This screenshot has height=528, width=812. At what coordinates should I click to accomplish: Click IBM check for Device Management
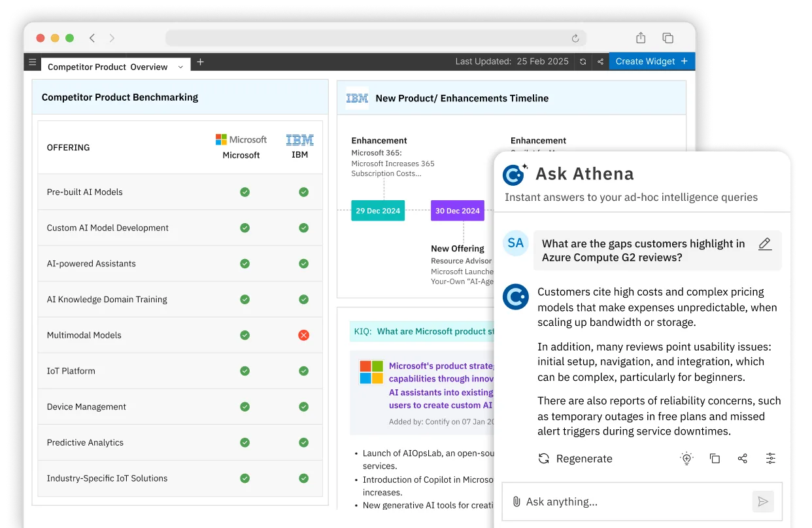click(303, 406)
